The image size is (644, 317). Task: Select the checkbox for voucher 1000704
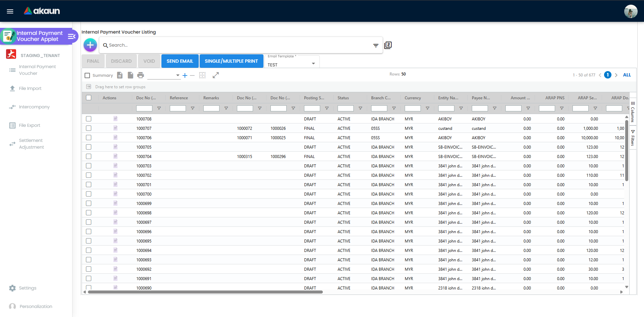point(89,156)
